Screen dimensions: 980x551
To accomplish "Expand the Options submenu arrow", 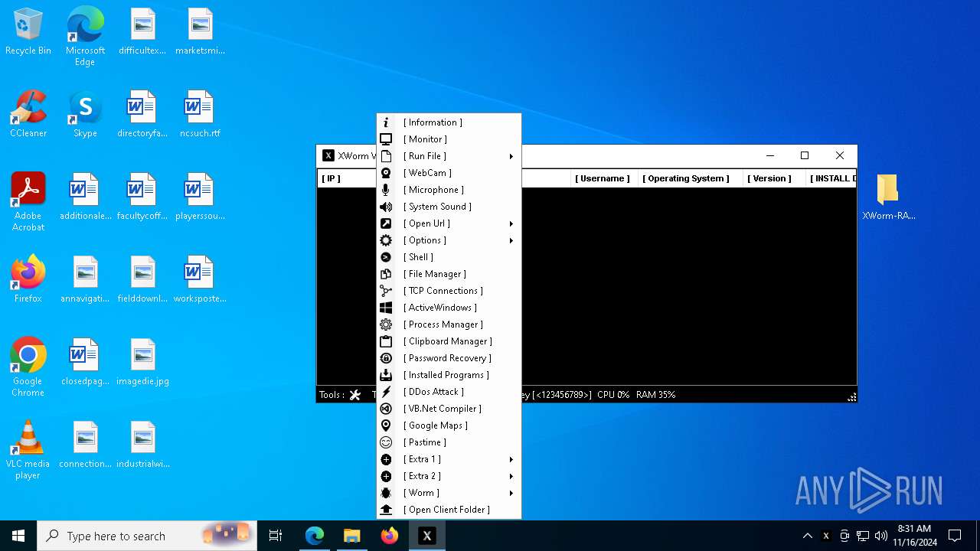I will click(511, 240).
